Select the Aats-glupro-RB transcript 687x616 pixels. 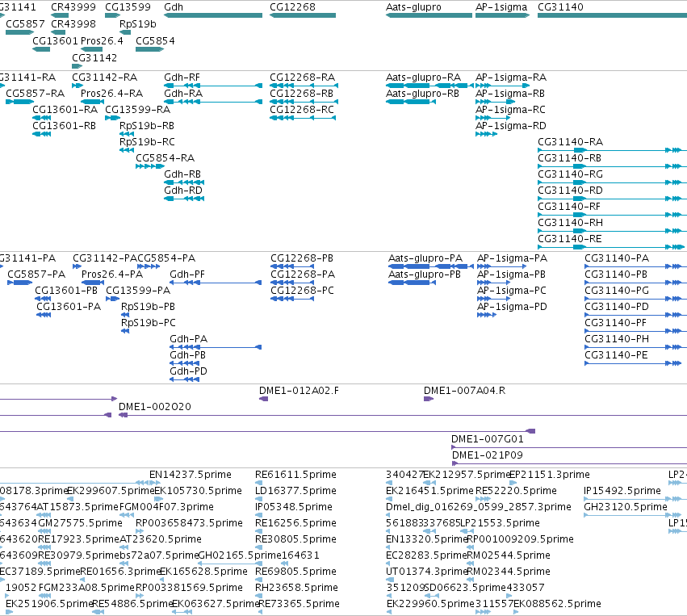click(411, 102)
